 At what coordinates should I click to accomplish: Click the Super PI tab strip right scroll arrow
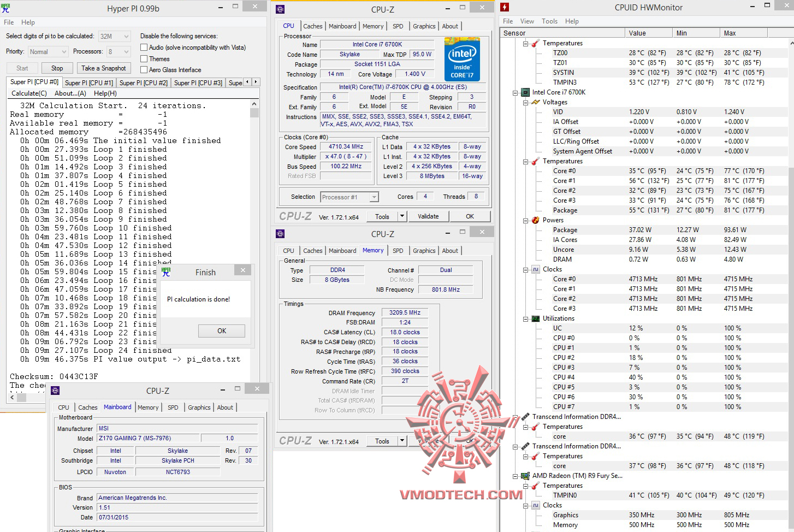coord(255,82)
